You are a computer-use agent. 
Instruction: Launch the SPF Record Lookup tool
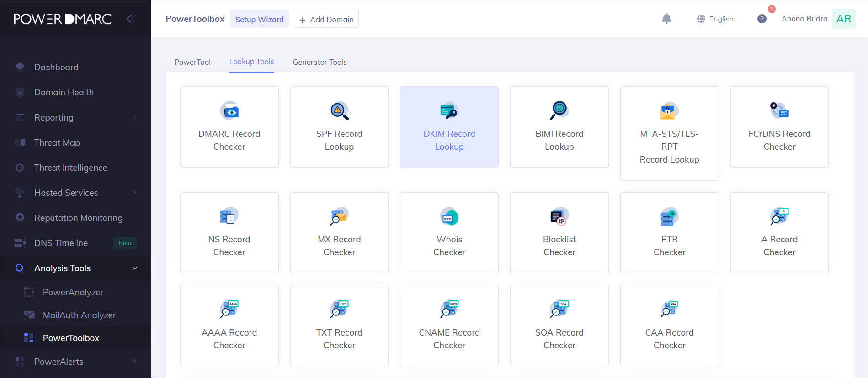[x=339, y=127]
